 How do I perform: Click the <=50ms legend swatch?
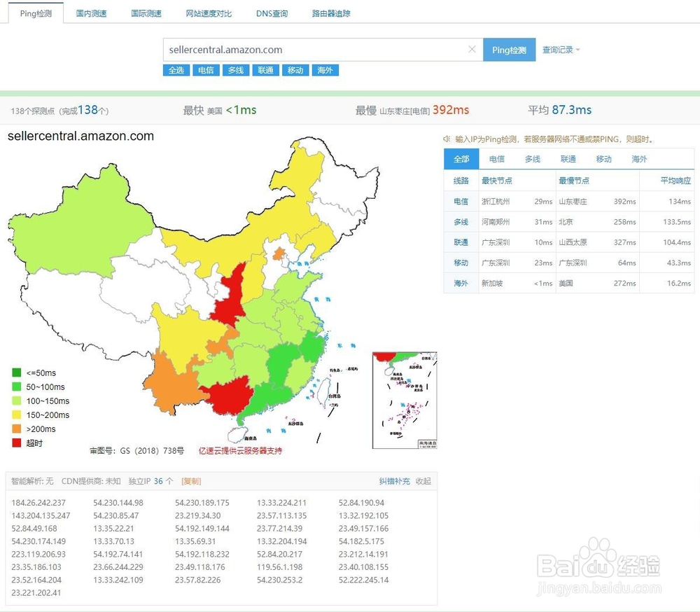[x=17, y=373]
